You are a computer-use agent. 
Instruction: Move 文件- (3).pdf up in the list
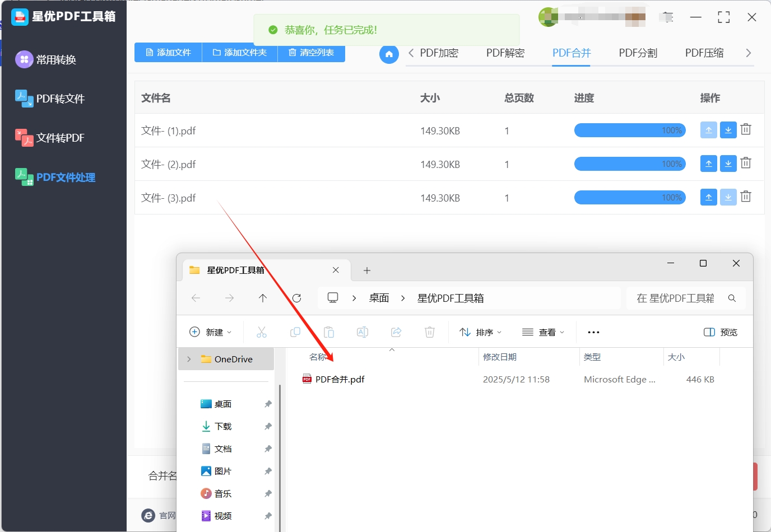coord(709,197)
